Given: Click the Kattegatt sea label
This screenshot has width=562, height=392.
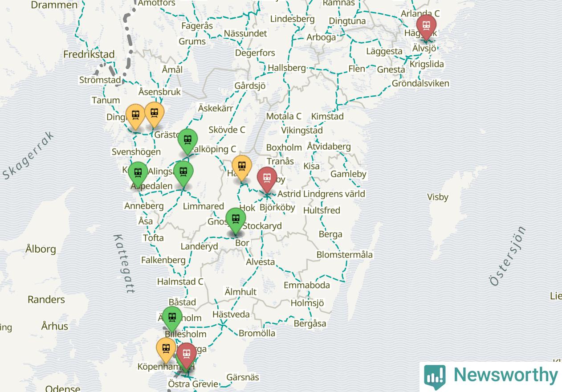Looking at the screenshot, I should point(124,264).
